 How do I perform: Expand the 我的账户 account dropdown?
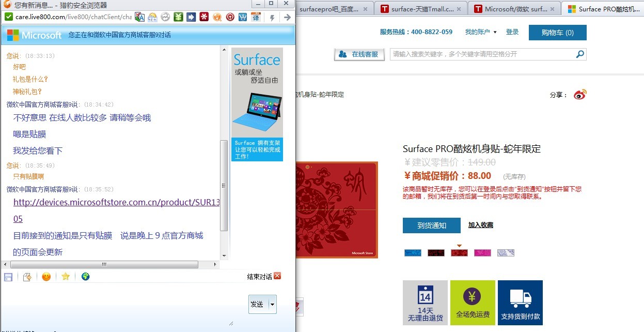click(x=481, y=32)
